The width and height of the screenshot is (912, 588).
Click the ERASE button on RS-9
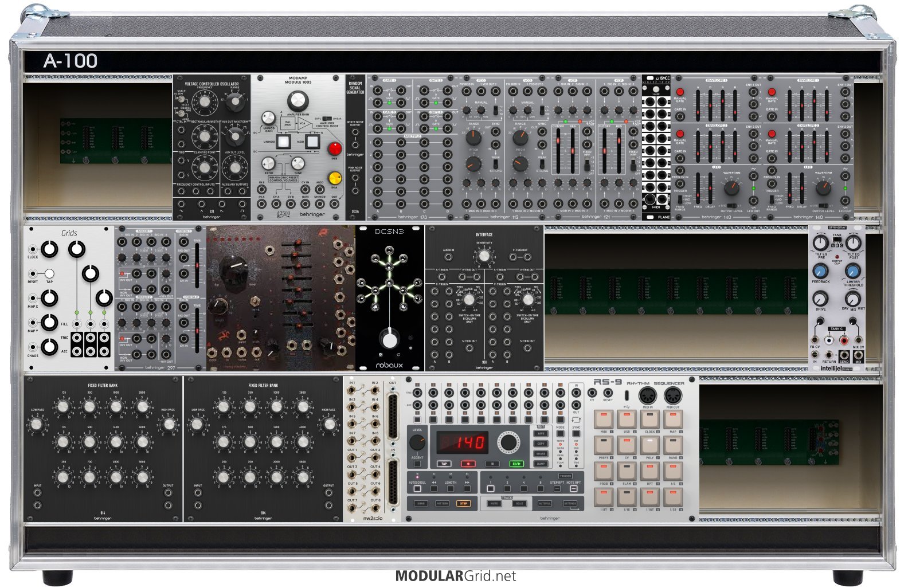[x=541, y=454]
